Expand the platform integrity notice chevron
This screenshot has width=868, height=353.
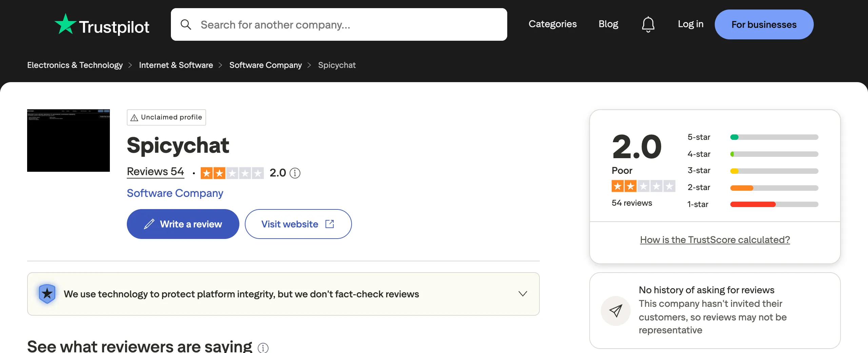click(523, 294)
